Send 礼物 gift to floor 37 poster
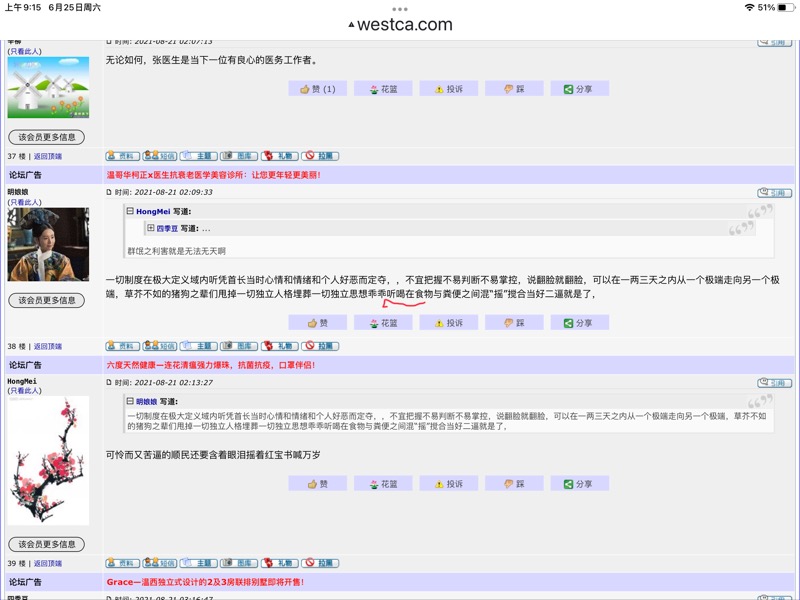Image resolution: width=800 pixels, height=600 pixels. [x=279, y=156]
